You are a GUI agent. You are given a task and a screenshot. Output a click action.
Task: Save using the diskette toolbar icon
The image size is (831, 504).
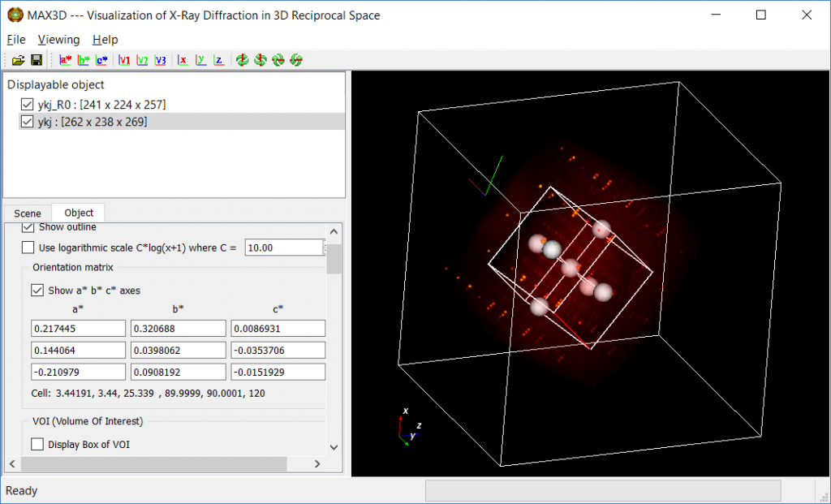(36, 59)
